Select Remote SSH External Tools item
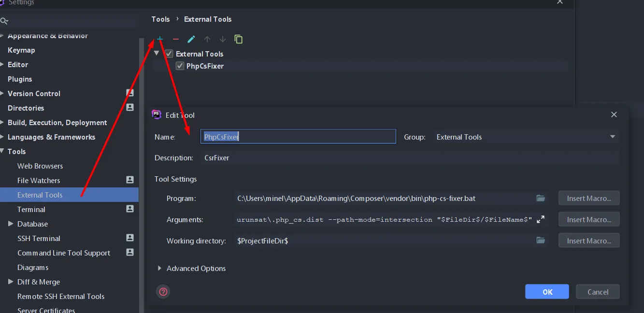644x313 pixels. (61, 296)
